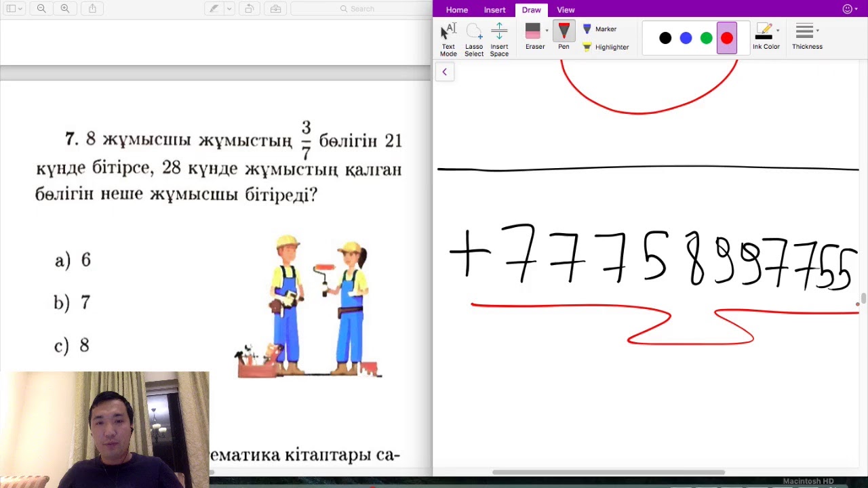
Task: Click answer option a) 6
Action: click(73, 260)
